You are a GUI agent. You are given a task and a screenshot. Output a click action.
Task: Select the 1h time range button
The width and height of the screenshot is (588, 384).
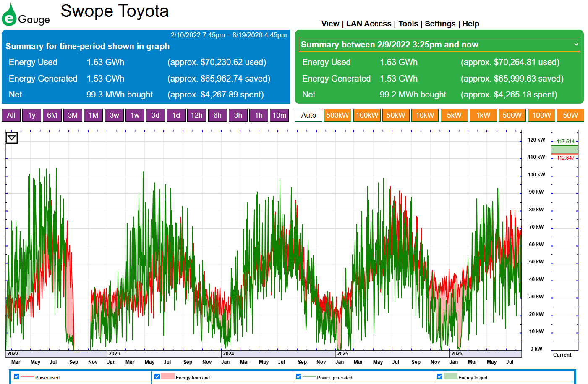[259, 115]
